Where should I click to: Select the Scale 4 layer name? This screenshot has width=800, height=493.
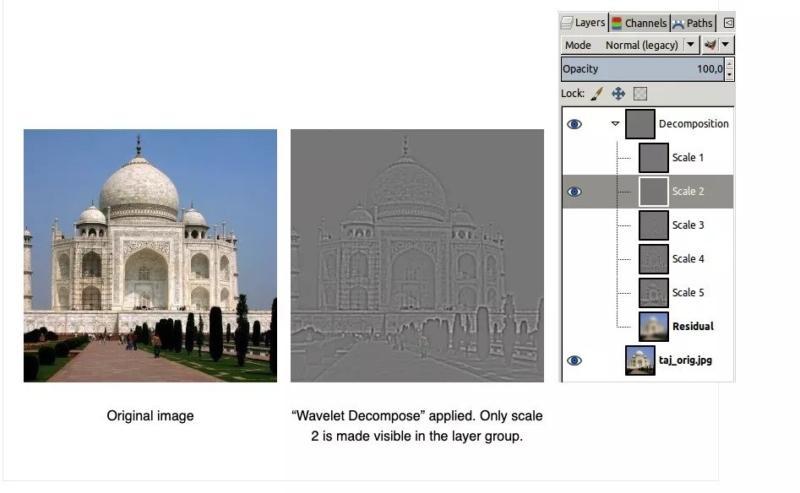pos(688,259)
